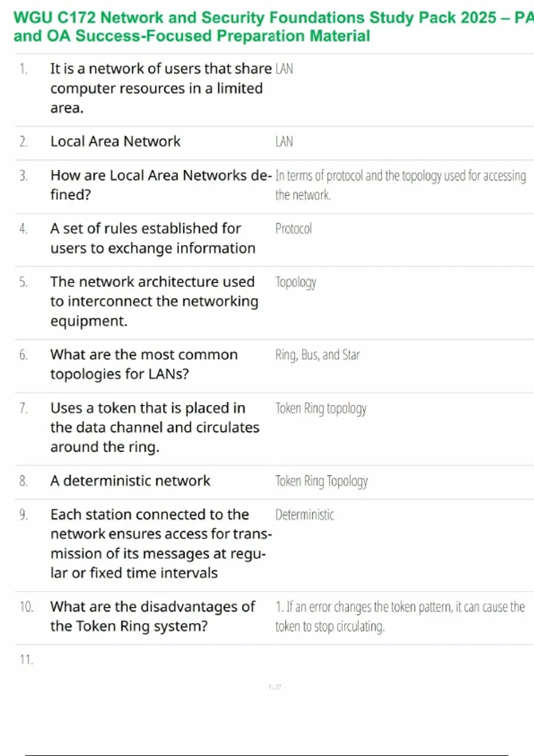
Task: Click the "LAN" answer beside Local Area Network
Action: coord(284,142)
